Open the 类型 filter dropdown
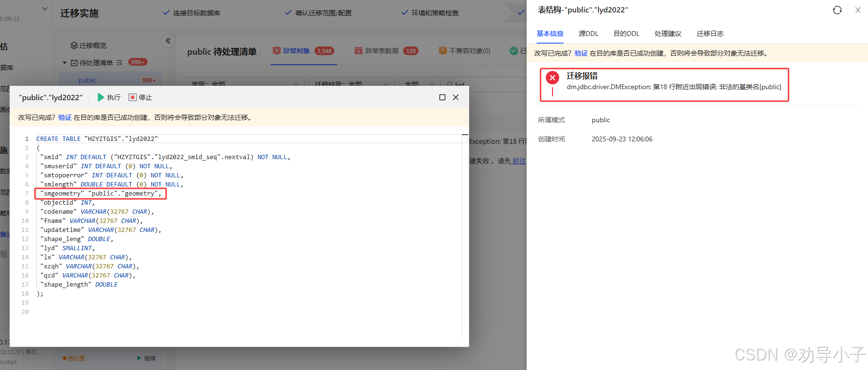The width and height of the screenshot is (868, 370). (244, 83)
